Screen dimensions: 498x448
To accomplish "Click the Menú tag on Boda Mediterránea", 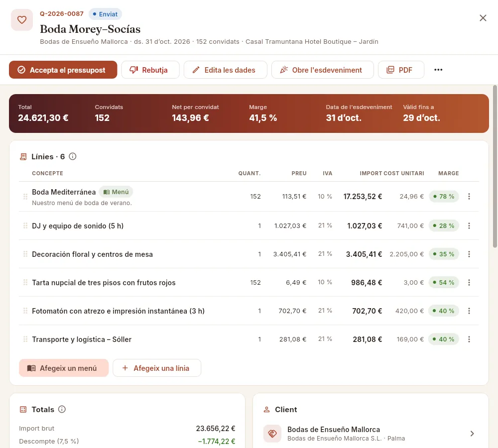I will click(116, 192).
